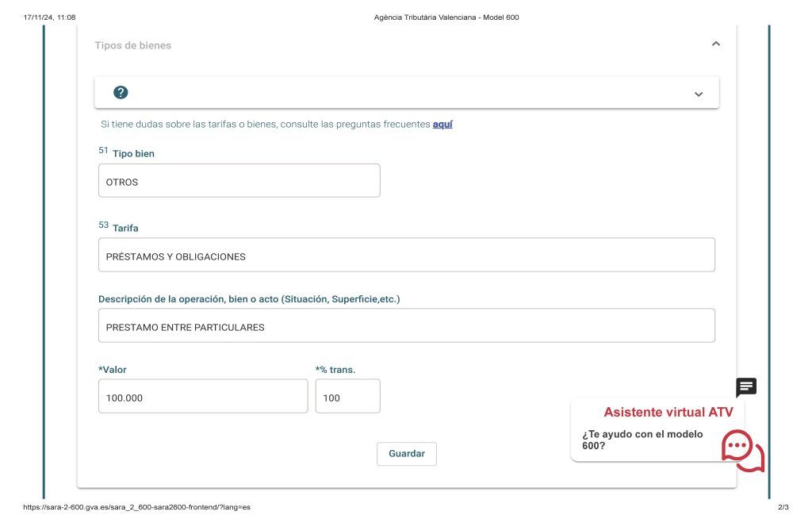Click the '¿Te ayudo con el modelo 600?' message
The image size is (812, 523).
(642, 440)
